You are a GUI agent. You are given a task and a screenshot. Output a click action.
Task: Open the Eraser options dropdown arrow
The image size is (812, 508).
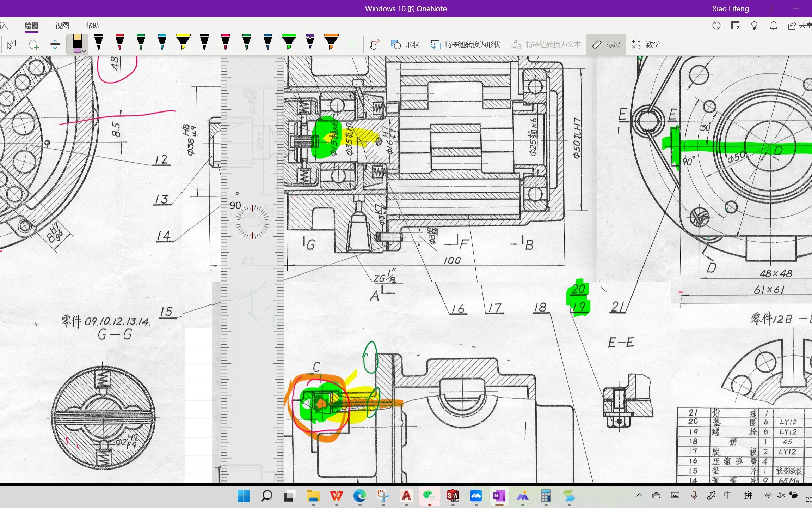(85, 51)
